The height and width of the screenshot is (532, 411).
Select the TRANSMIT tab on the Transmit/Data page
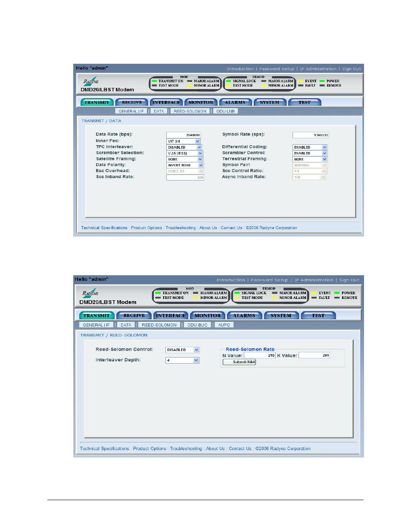click(97, 103)
